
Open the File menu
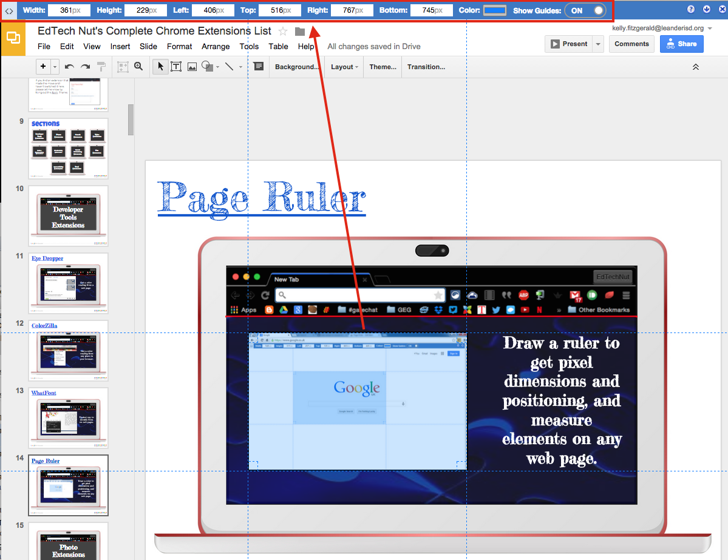click(44, 46)
